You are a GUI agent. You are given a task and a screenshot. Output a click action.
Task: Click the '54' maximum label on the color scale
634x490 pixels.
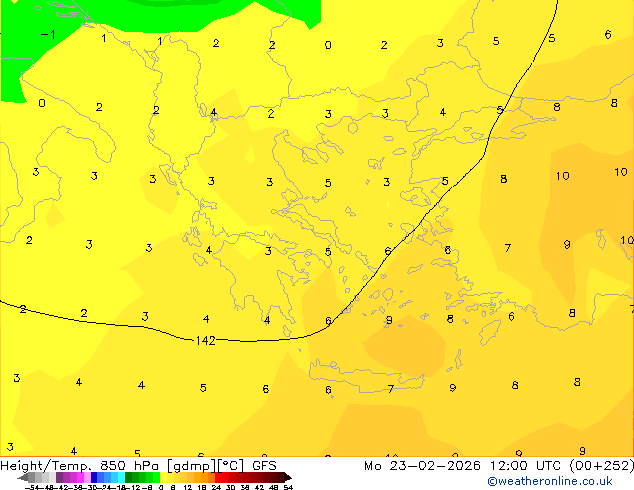tap(288, 487)
